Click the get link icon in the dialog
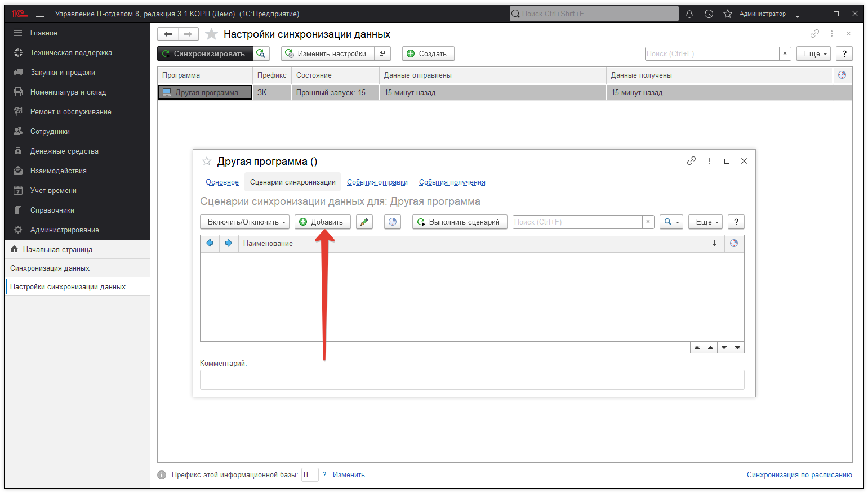 click(691, 161)
